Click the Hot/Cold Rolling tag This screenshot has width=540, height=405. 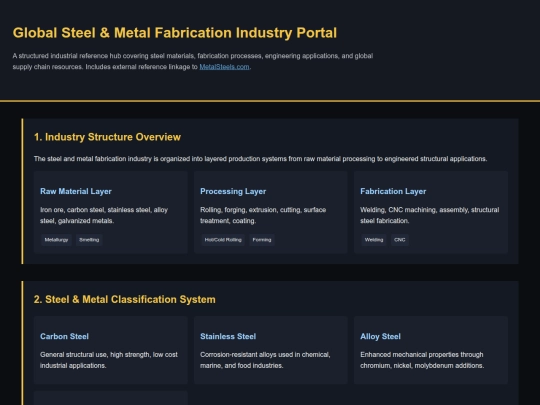click(223, 240)
